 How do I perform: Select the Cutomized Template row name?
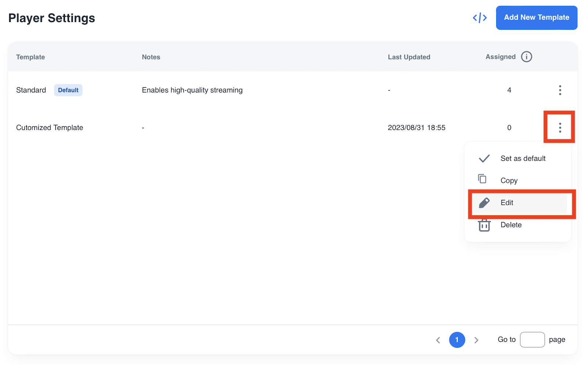[50, 127]
